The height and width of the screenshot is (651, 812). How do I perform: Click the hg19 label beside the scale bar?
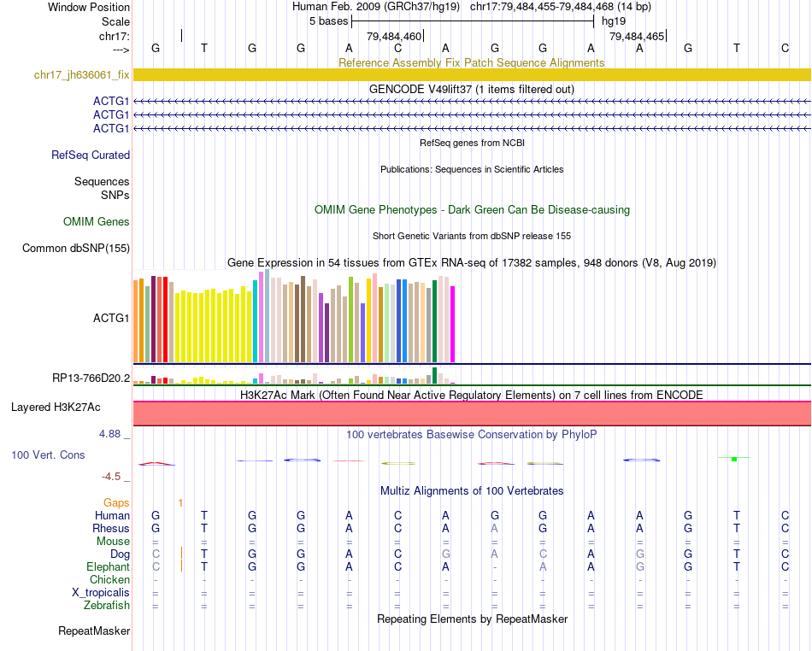click(x=614, y=21)
